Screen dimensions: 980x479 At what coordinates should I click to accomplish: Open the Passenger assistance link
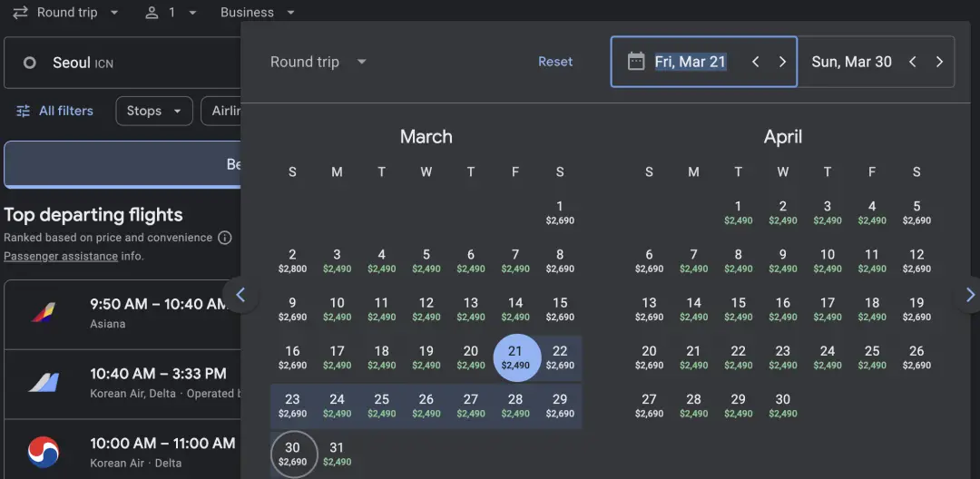[x=61, y=256]
